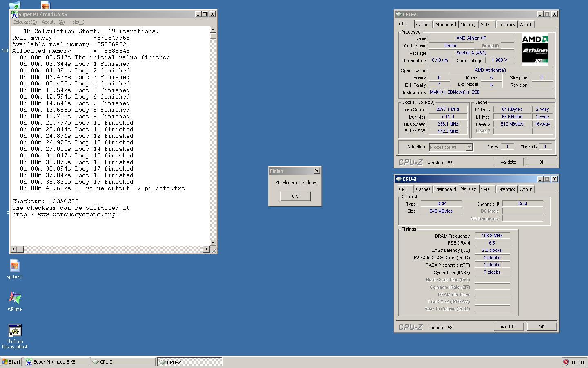
Task: Click the Instructions field MMX(+), 3DNow!(+), SSE
Action: pyautogui.click(x=491, y=92)
